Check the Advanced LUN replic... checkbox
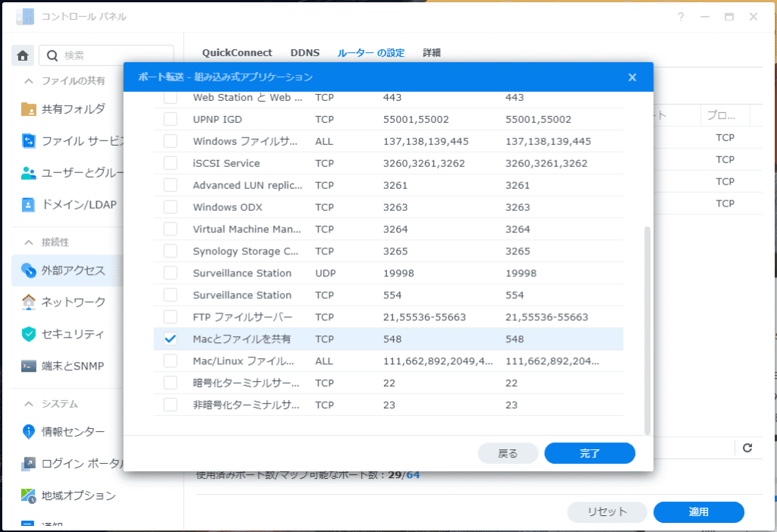The width and height of the screenshot is (777, 532). (171, 185)
